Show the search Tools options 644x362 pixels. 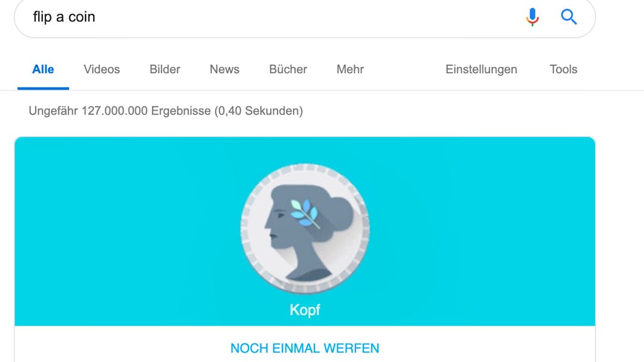pyautogui.click(x=563, y=69)
